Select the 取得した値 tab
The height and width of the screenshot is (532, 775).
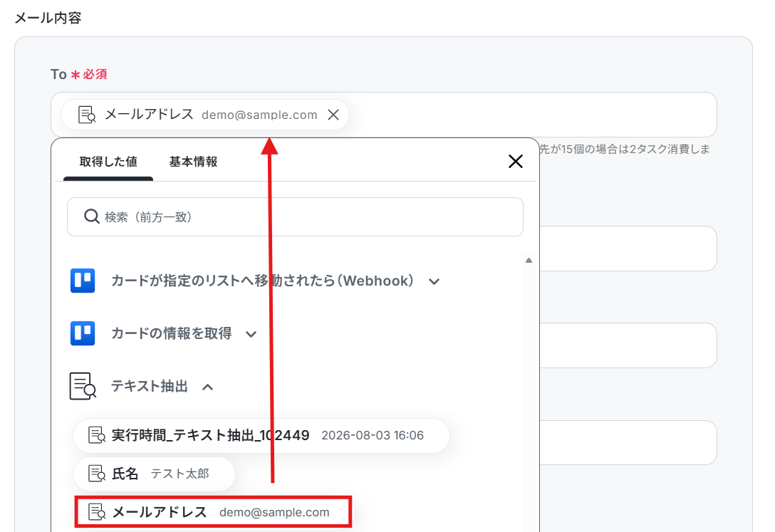tap(108, 162)
